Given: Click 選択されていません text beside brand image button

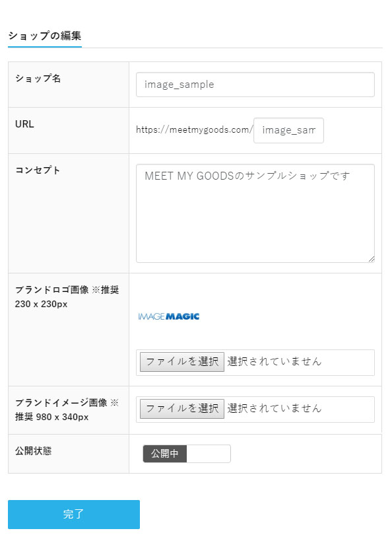Looking at the screenshot, I should point(274,408).
